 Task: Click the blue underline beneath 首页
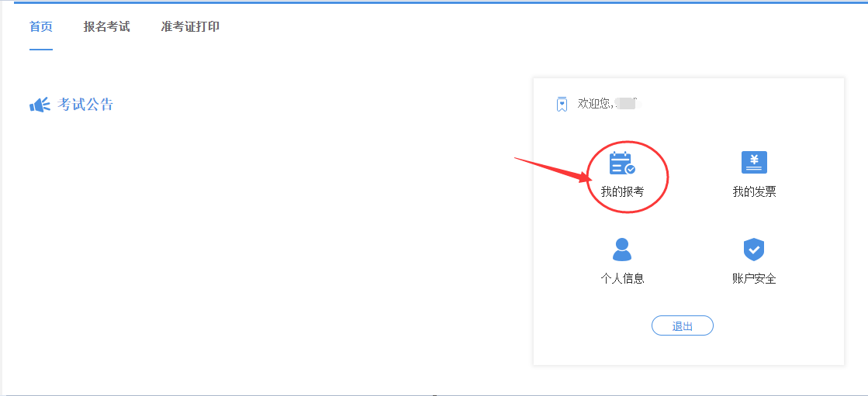tap(41, 50)
